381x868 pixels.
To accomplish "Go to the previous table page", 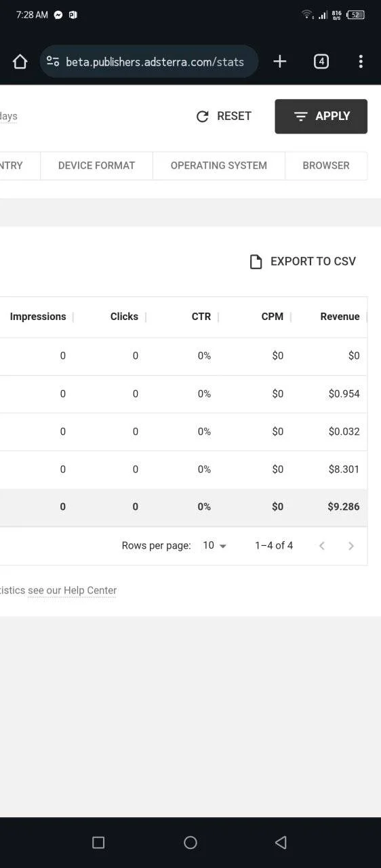I will [x=322, y=546].
